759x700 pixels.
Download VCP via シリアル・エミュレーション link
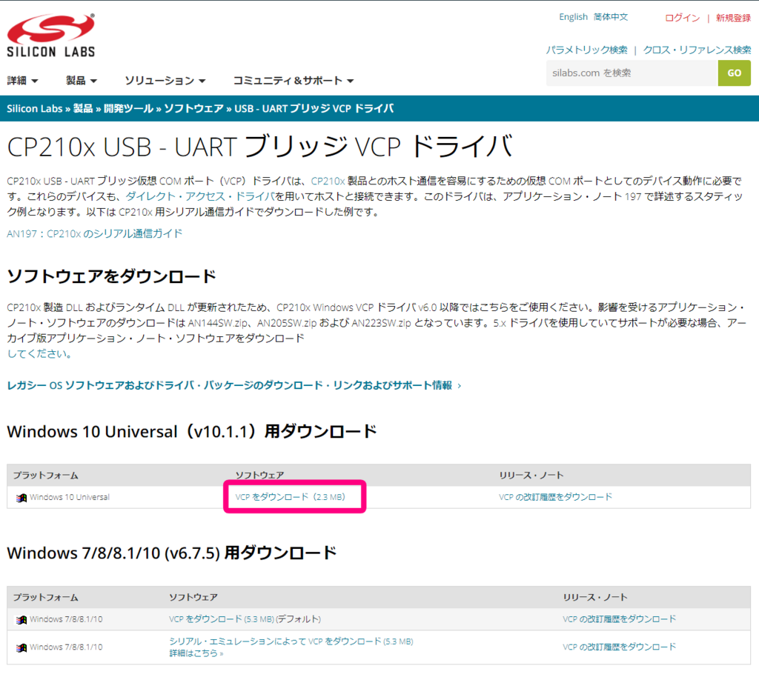pyautogui.click(x=291, y=641)
